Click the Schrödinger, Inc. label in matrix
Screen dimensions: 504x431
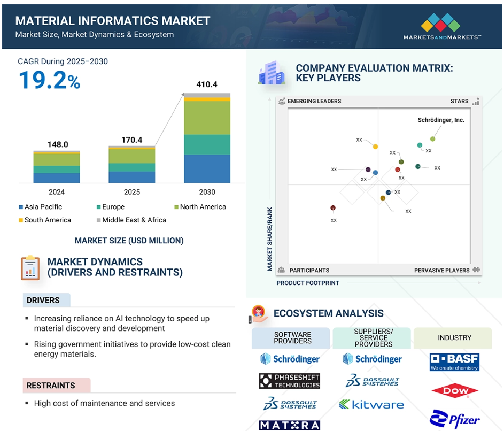(x=441, y=120)
